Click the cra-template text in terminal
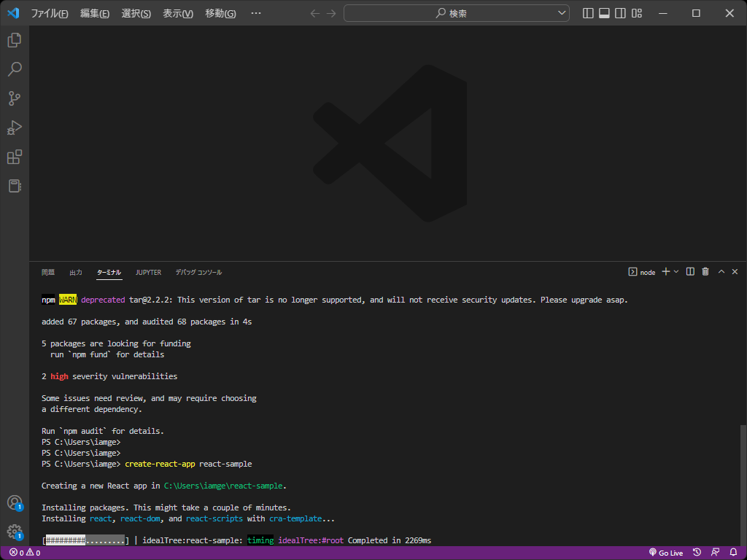Viewport: 747px width, 560px height. click(x=295, y=518)
